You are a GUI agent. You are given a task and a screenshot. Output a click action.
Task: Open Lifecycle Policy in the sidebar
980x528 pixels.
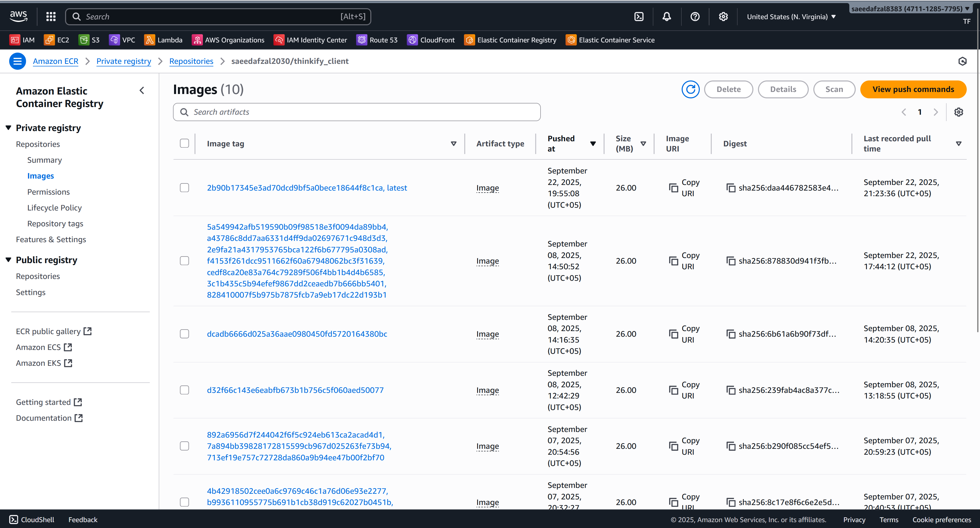[x=54, y=207]
